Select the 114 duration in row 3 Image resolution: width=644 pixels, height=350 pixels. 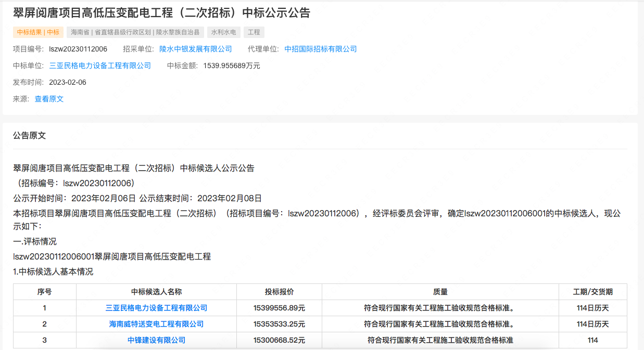593,340
